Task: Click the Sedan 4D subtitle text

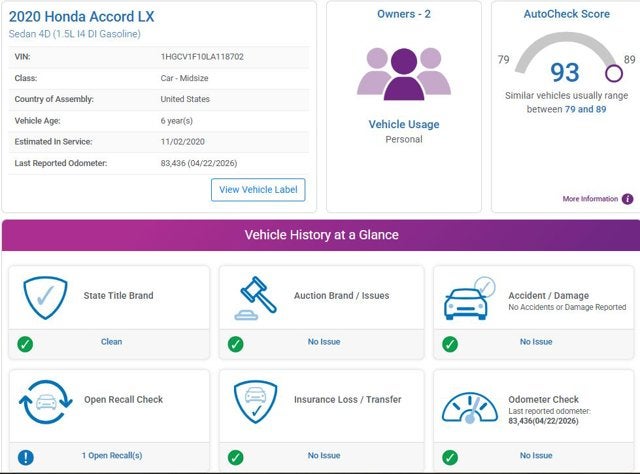Action: pos(74,34)
